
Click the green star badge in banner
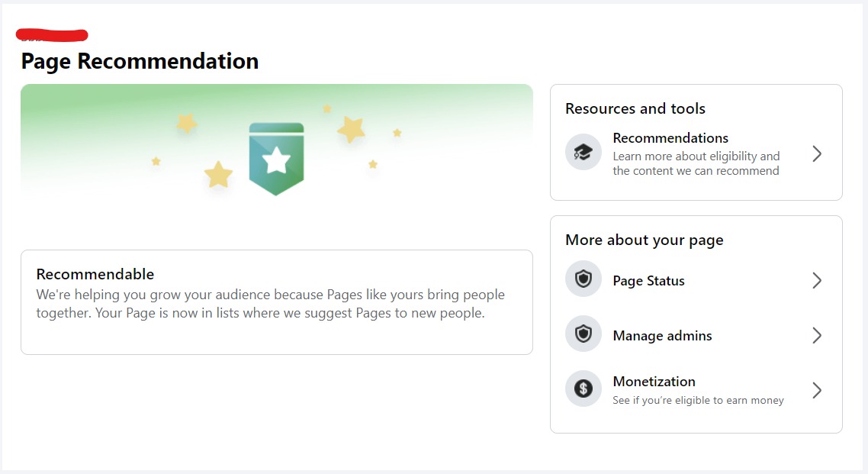click(276, 159)
